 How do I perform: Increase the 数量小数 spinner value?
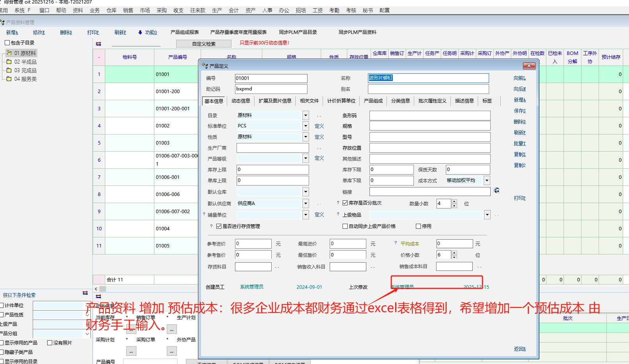[x=454, y=201]
